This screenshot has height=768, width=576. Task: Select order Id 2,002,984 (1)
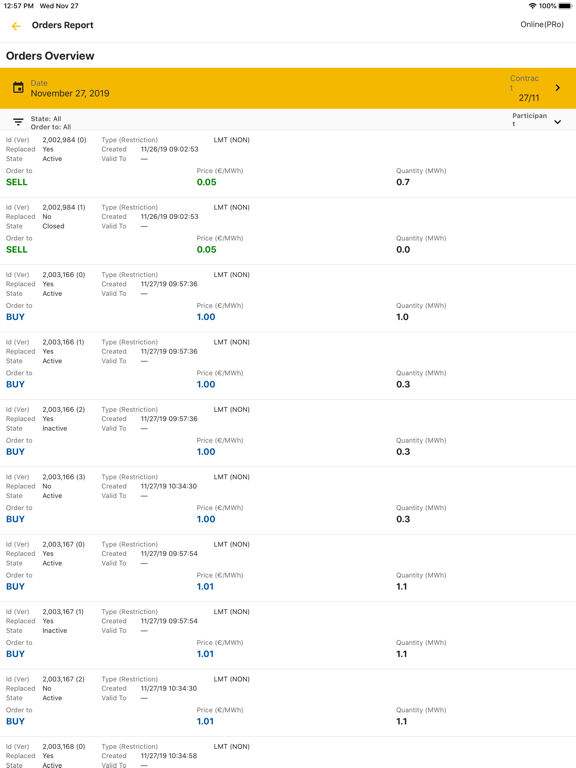pos(64,208)
